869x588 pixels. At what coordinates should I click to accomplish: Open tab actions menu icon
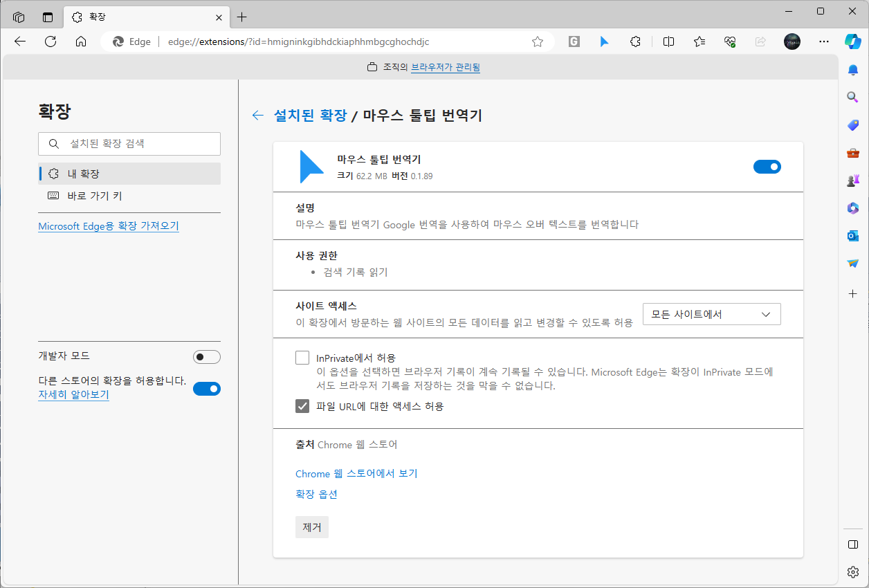point(48,17)
